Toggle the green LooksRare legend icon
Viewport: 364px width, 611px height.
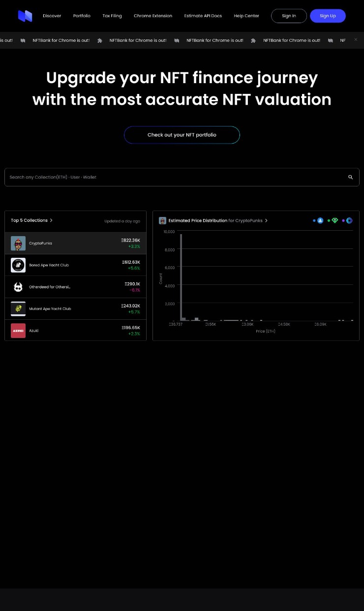[335, 220]
